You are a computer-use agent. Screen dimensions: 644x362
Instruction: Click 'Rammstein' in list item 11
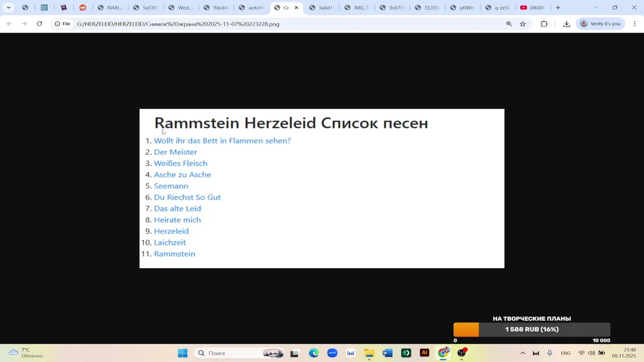point(175,254)
